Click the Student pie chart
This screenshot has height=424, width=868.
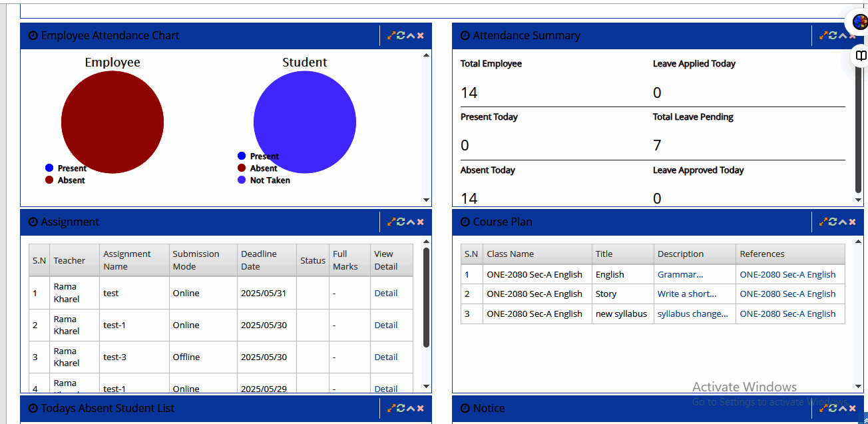tap(305, 122)
